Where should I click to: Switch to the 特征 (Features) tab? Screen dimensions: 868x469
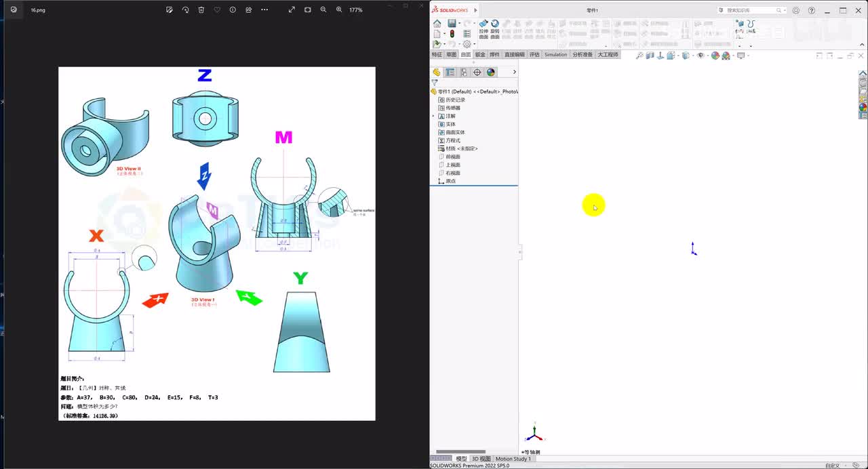click(437, 55)
